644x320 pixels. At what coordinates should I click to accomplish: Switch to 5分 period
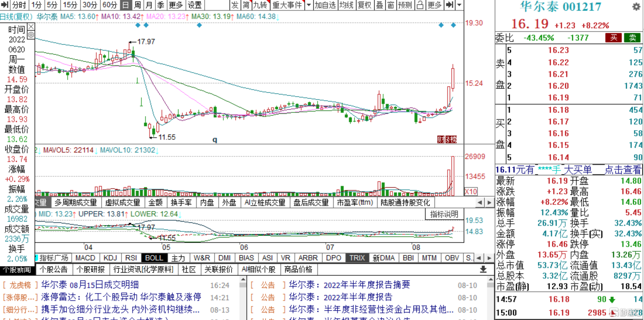pyautogui.click(x=52, y=5)
